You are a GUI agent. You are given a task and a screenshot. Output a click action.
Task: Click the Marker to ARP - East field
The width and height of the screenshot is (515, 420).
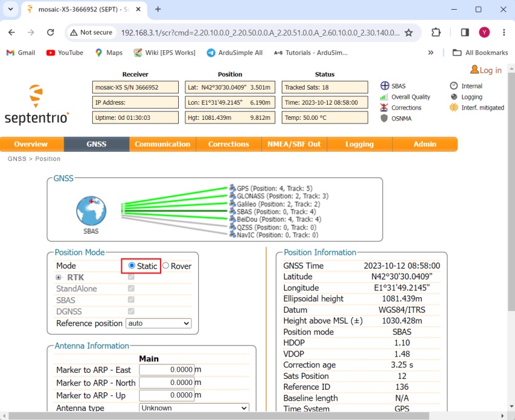pyautogui.click(x=167, y=370)
